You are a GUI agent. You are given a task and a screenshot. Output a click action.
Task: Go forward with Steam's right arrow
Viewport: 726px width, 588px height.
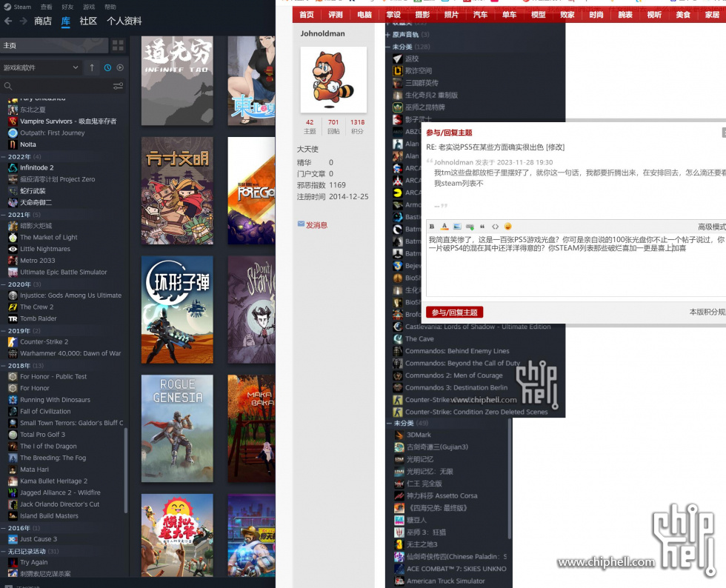click(23, 21)
